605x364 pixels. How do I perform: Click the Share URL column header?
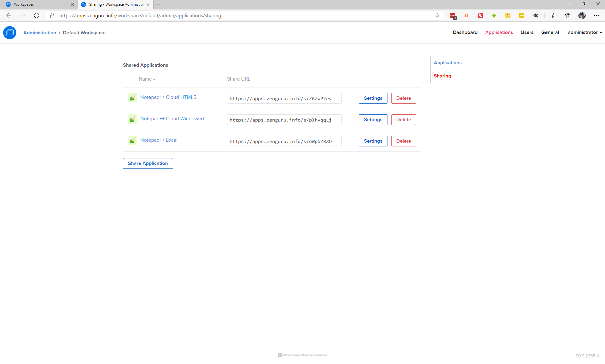point(238,79)
